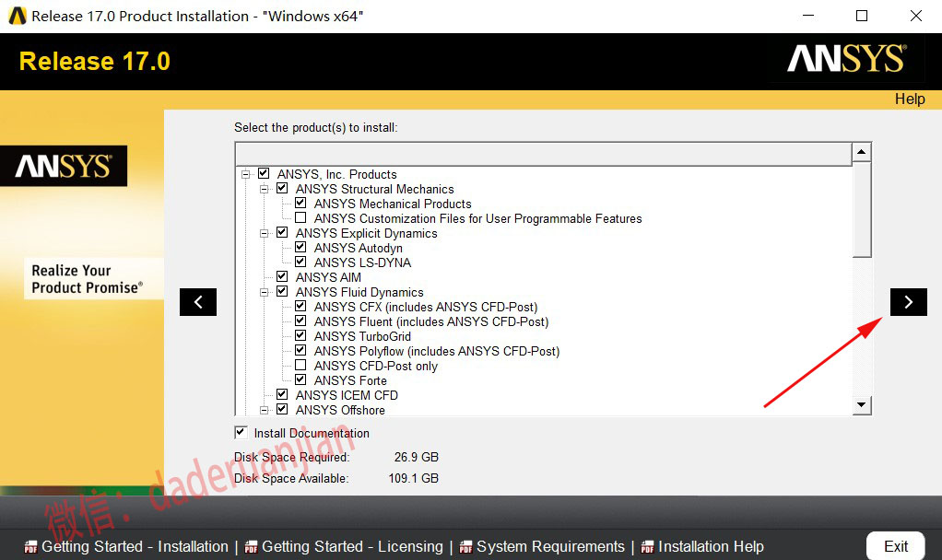Toggle ANSYS Offshore checkbox
Viewport: 942px width, 560px height.
click(x=282, y=409)
